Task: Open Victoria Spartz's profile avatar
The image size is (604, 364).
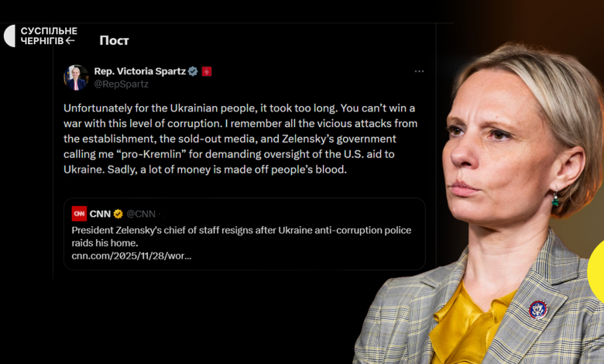Action: tap(76, 77)
